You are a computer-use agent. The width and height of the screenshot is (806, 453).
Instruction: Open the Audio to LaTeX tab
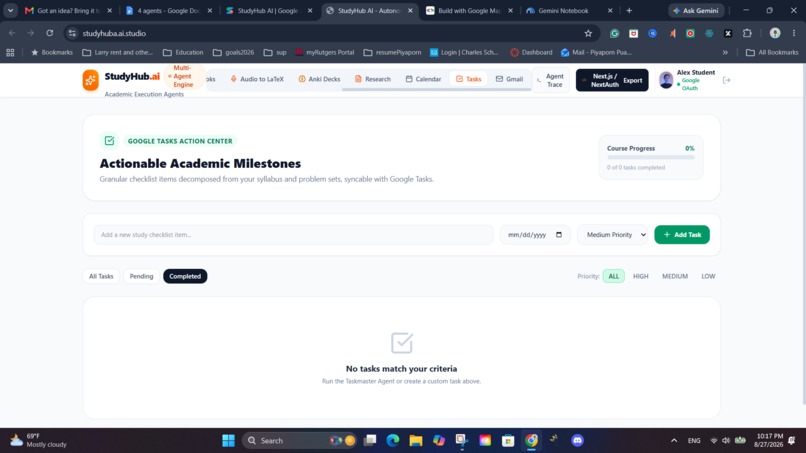(257, 79)
